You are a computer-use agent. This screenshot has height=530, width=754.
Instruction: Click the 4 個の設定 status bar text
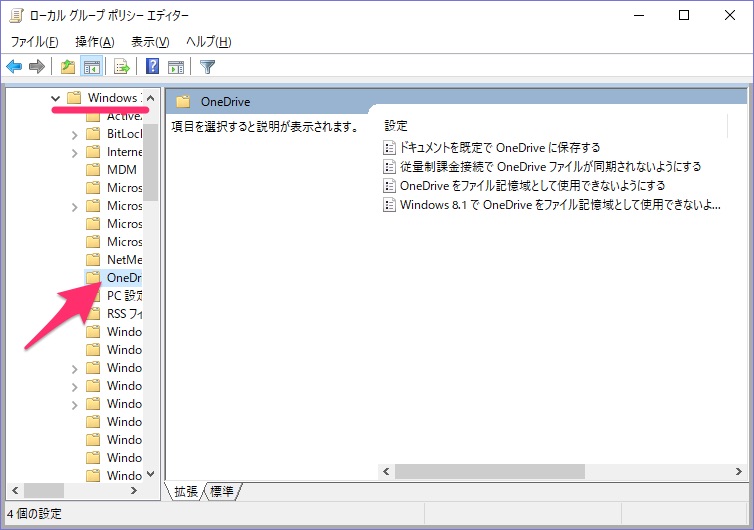click(35, 514)
